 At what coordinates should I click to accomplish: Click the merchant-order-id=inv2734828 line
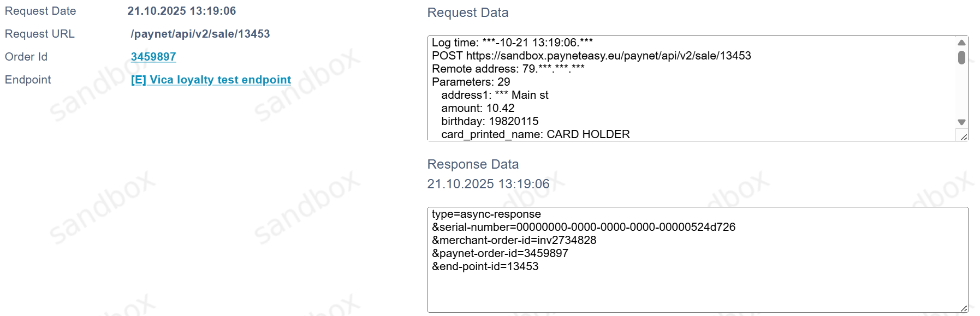[514, 240]
